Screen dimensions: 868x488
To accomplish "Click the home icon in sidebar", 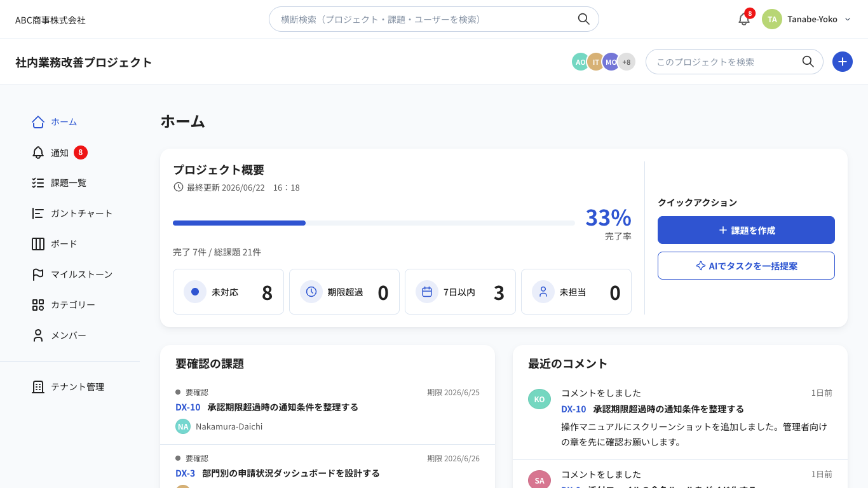I will click(x=38, y=122).
